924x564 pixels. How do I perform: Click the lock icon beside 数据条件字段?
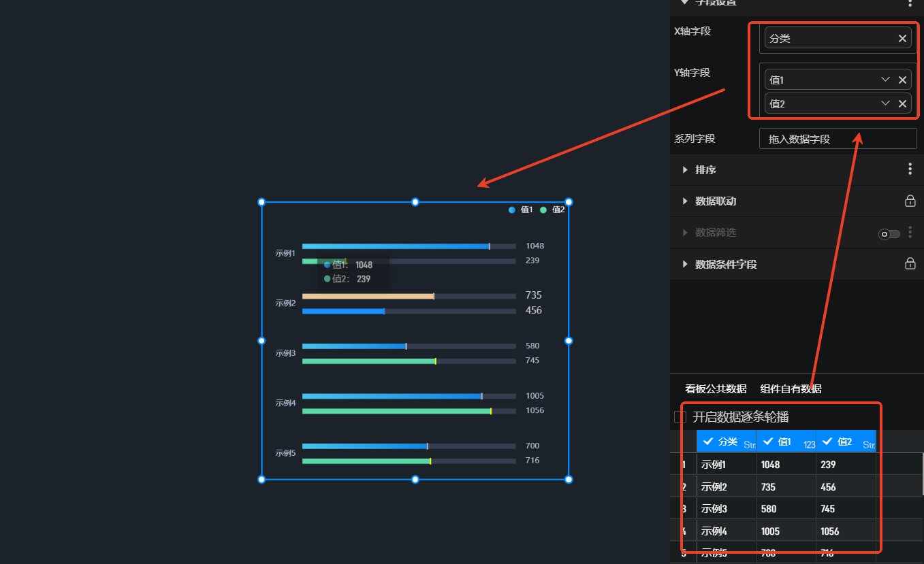click(910, 264)
